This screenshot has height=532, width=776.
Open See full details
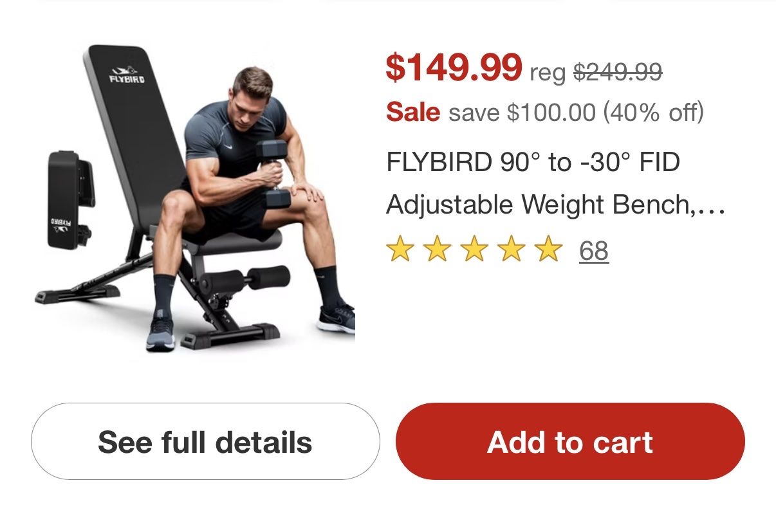coord(205,441)
